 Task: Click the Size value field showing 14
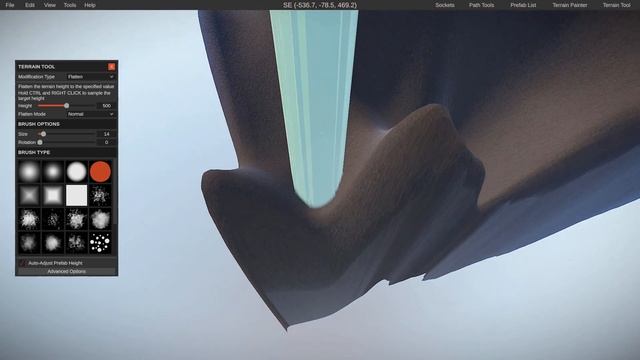pos(107,134)
